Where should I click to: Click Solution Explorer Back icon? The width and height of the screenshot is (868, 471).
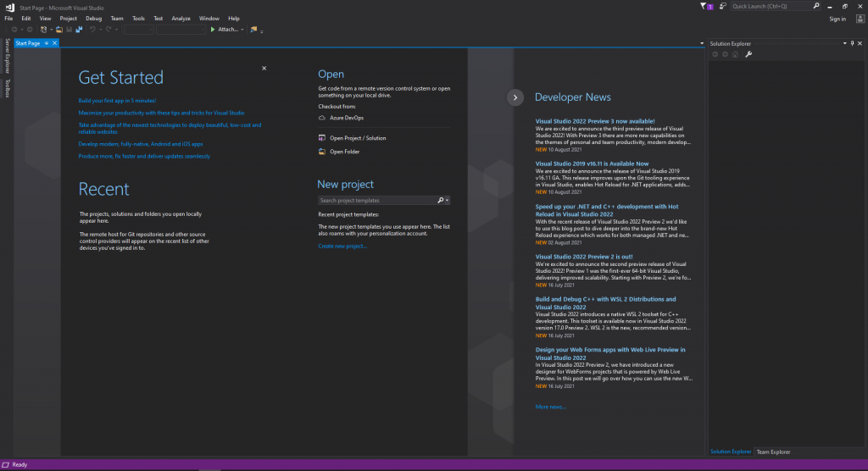(x=715, y=54)
